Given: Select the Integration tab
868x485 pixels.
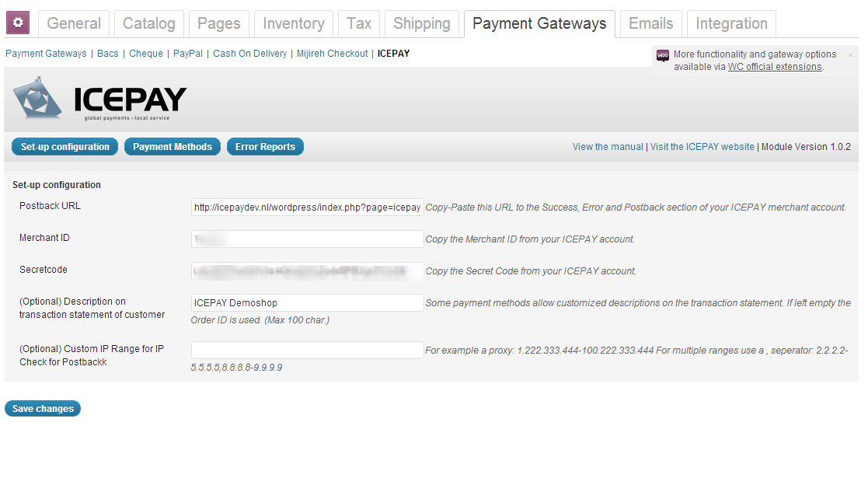Looking at the screenshot, I should click(731, 23).
